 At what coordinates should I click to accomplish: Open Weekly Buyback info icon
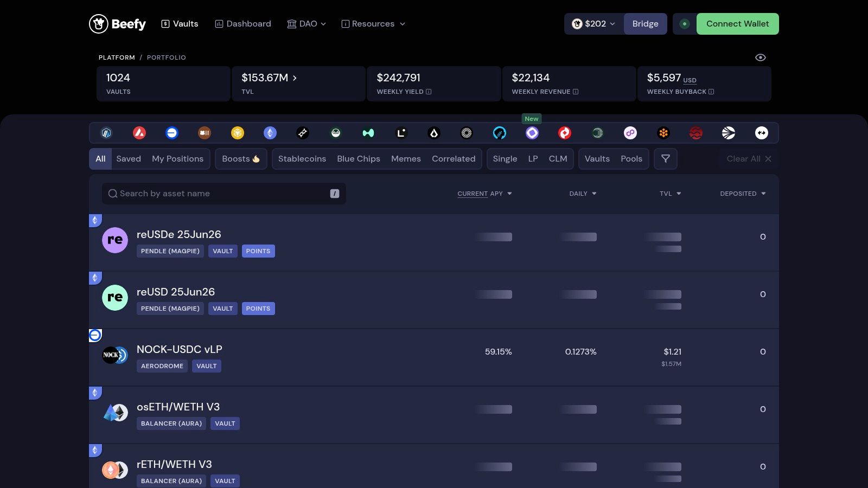(711, 92)
